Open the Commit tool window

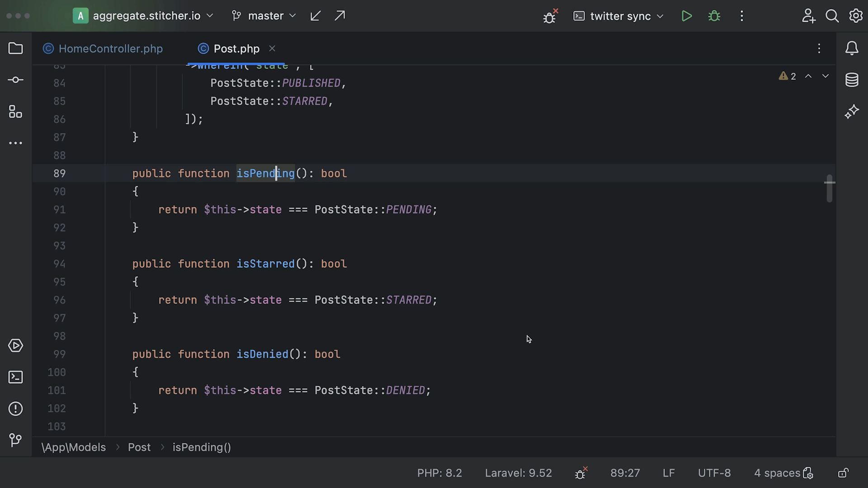pos(15,80)
